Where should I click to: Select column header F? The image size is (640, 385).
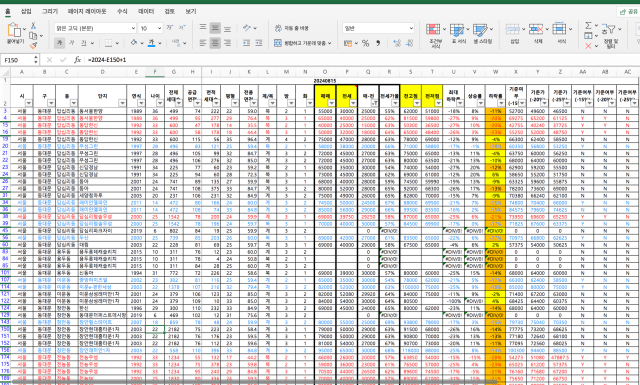(155, 72)
